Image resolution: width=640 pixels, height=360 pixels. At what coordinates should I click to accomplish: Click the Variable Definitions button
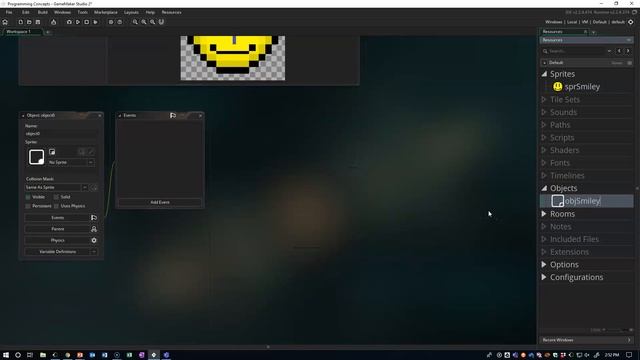(x=57, y=252)
